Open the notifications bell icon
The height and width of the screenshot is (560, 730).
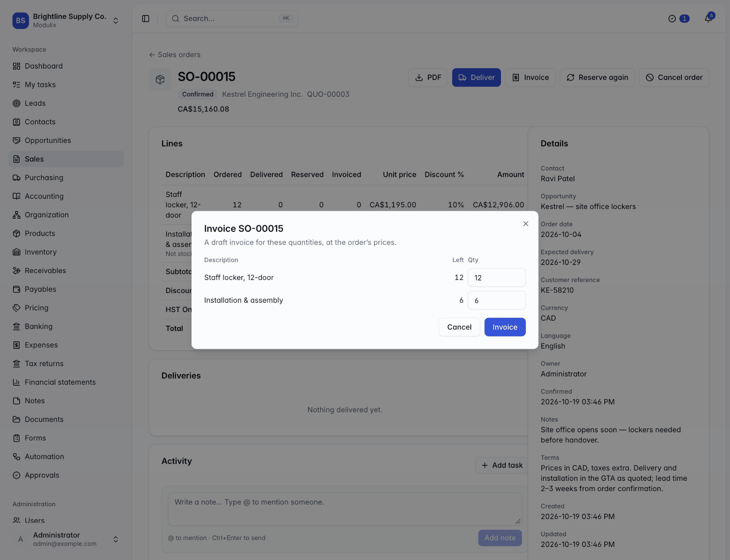point(708,19)
